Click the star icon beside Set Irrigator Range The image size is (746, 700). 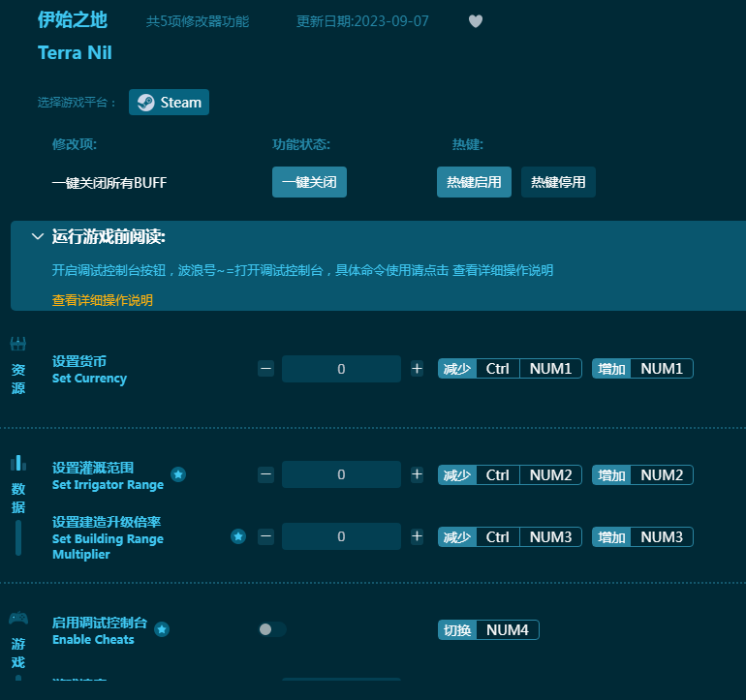[178, 474]
